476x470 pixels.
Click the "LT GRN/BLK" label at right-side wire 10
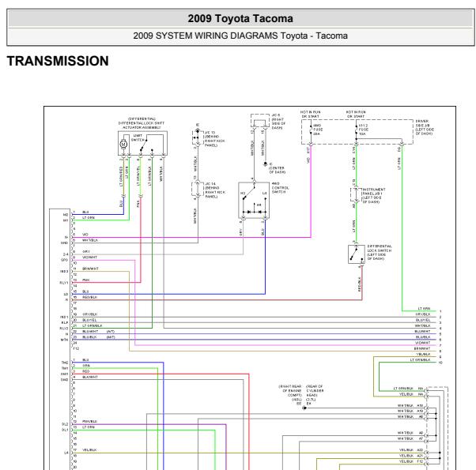(420, 360)
